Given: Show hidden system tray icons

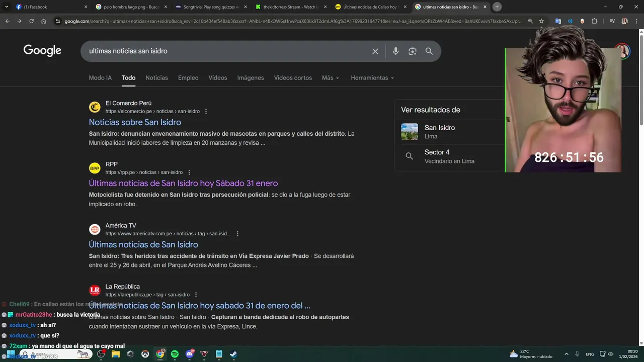Looking at the screenshot, I should tap(566, 354).
